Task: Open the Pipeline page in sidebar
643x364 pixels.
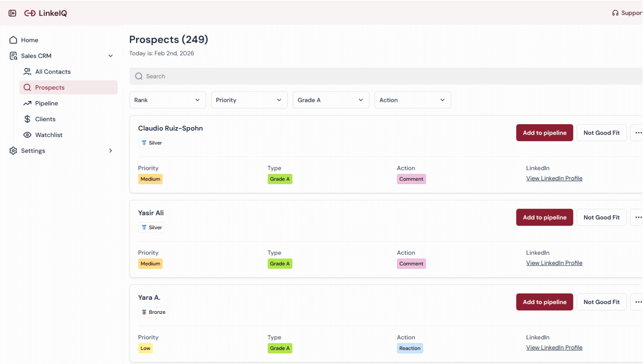Action: click(x=46, y=104)
